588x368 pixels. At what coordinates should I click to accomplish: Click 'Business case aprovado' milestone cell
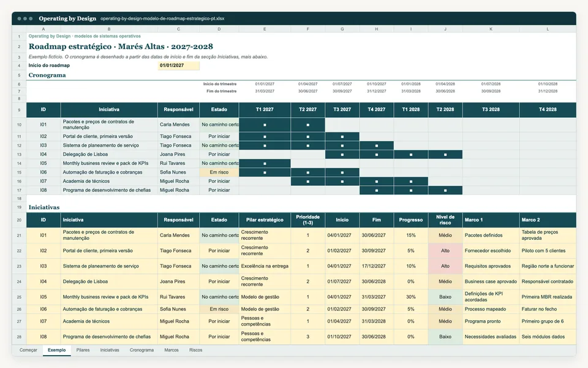(x=491, y=282)
